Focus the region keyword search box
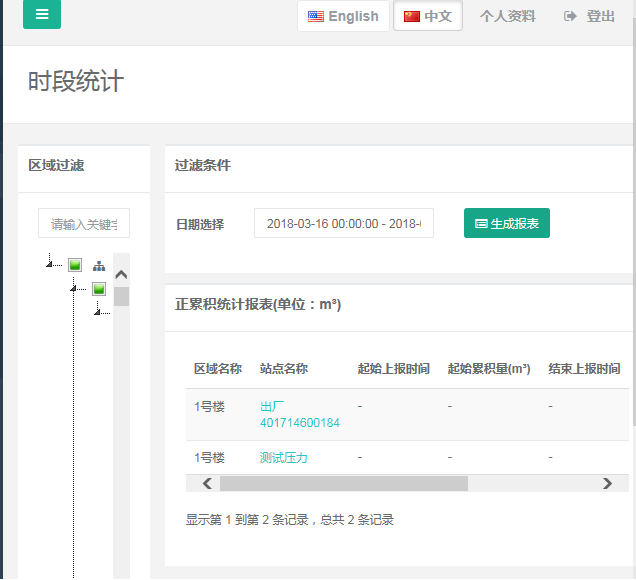 84,224
